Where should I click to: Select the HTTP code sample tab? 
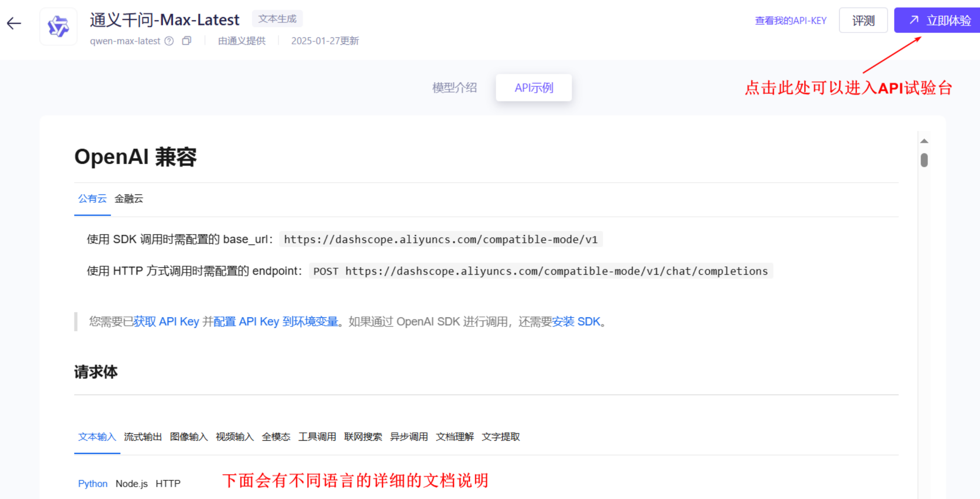[168, 483]
